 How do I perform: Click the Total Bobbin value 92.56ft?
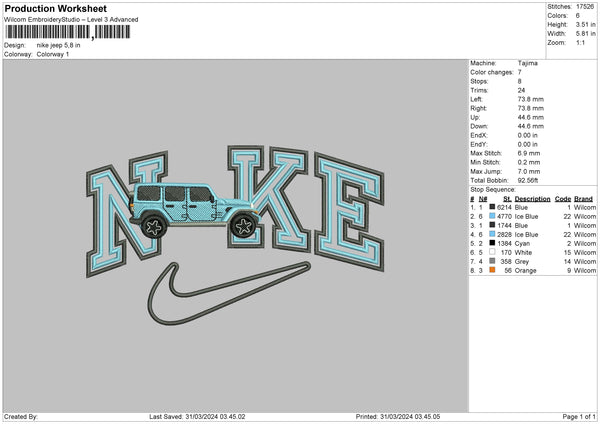click(528, 180)
